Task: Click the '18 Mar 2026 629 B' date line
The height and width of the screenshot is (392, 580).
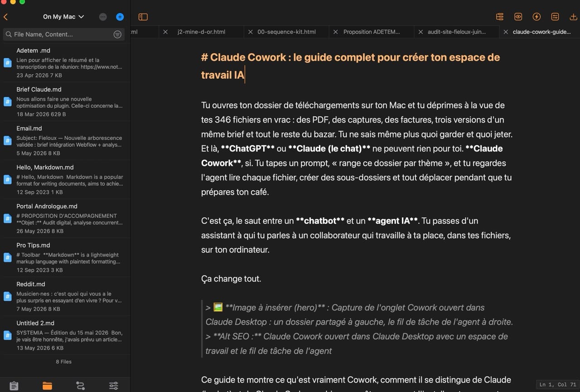Action: point(41,114)
